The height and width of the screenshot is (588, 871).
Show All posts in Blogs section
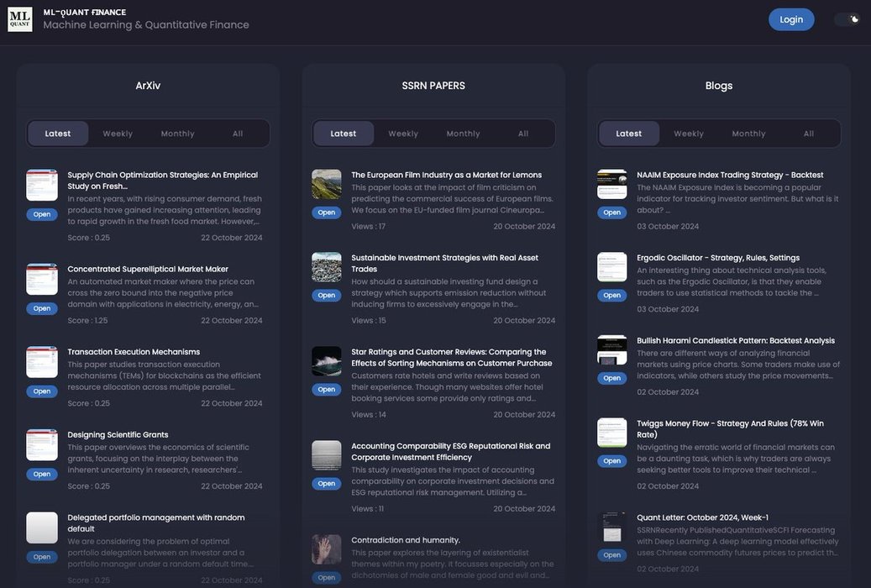pyautogui.click(x=808, y=134)
